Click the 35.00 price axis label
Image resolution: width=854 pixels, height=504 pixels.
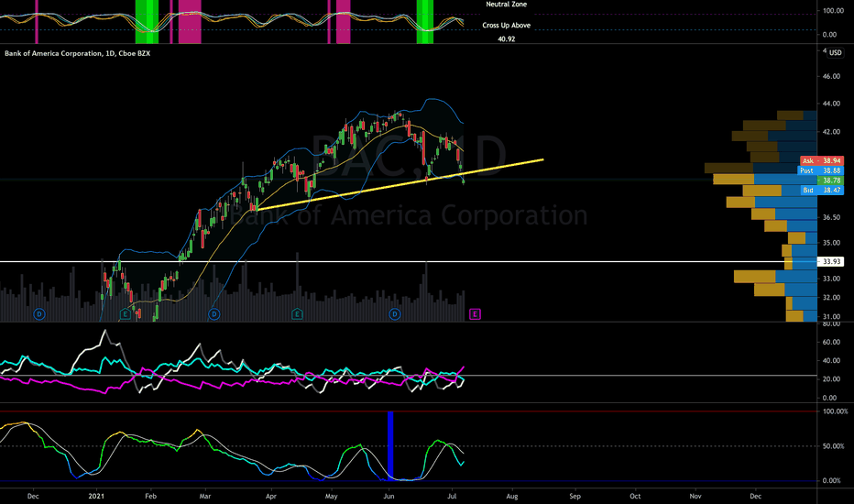pyautogui.click(x=831, y=243)
